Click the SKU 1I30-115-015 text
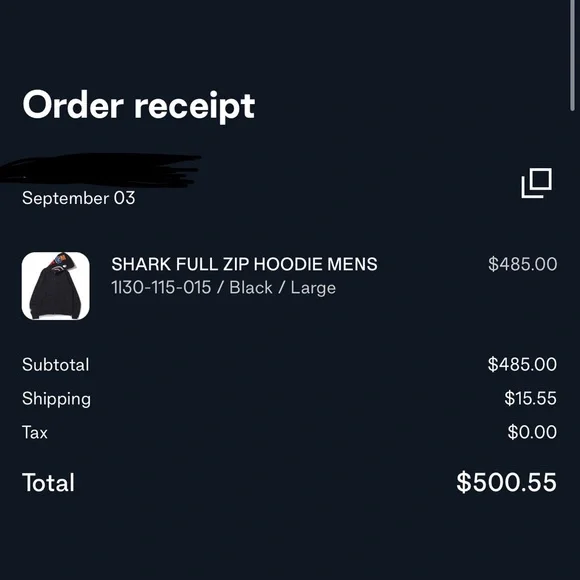Image resolution: width=580 pixels, height=580 pixels. 161,287
